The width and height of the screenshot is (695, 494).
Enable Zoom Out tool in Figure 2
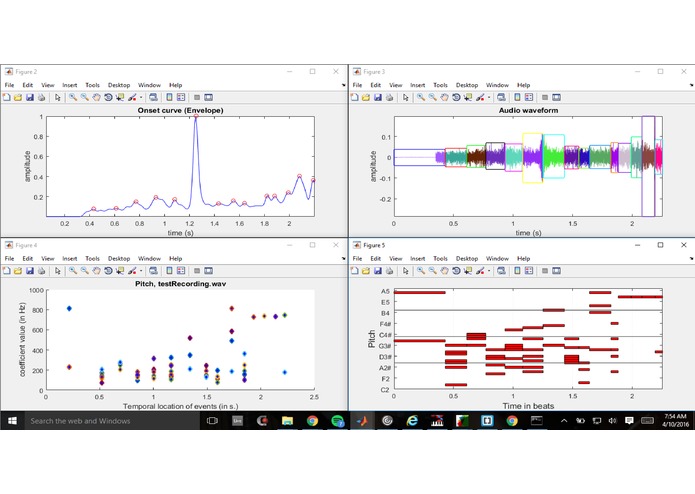85,97
